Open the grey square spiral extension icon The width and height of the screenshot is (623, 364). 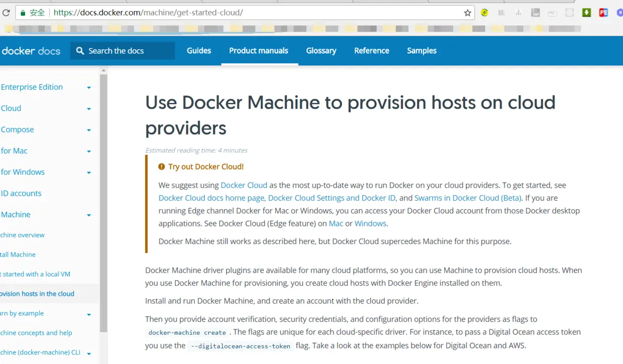[501, 13]
